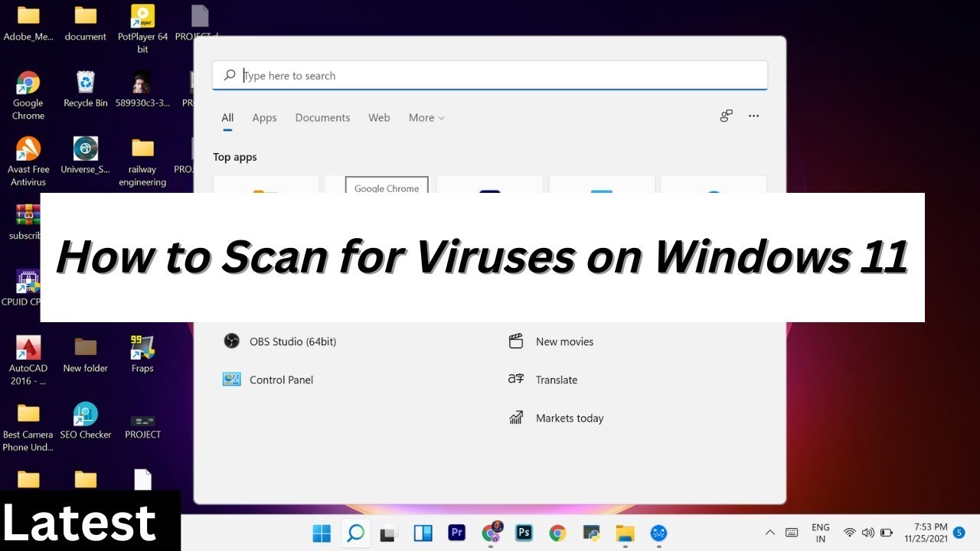The image size is (980, 551).
Task: Switch to the Web search tab
Action: click(x=379, y=118)
